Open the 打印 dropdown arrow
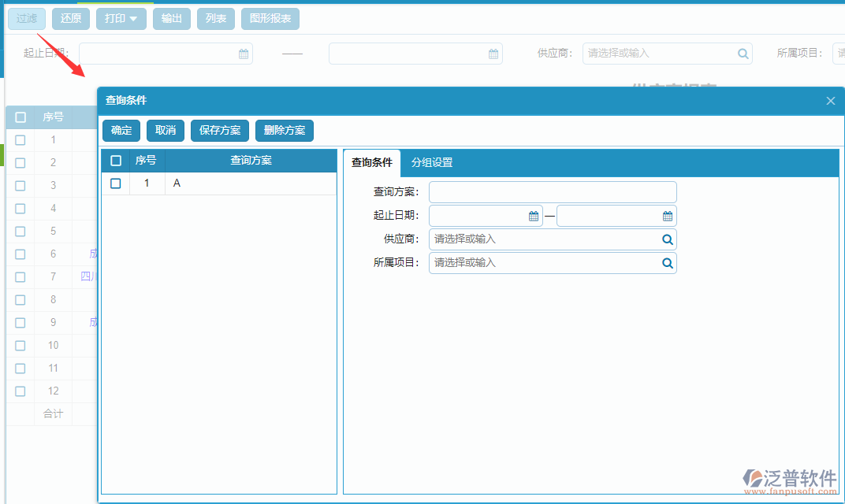The width and height of the screenshot is (845, 504). 134,19
